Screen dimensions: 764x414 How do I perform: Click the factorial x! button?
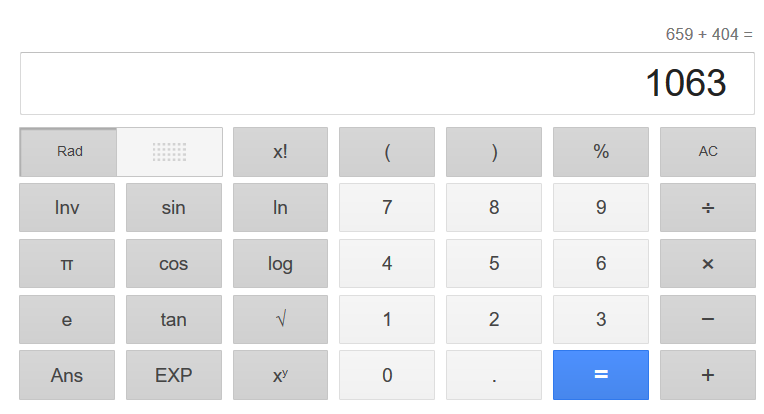[280, 152]
